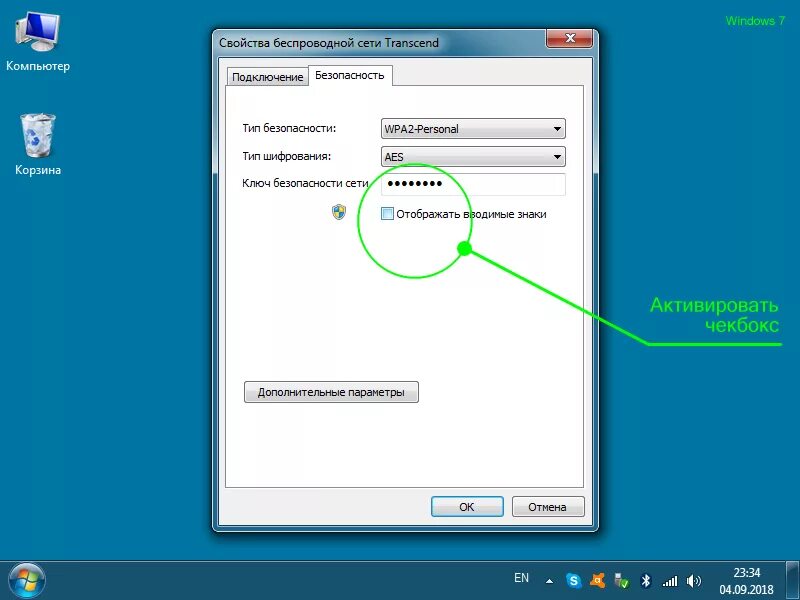Click the Show desktop strip
800x600 pixels.
click(x=792, y=581)
